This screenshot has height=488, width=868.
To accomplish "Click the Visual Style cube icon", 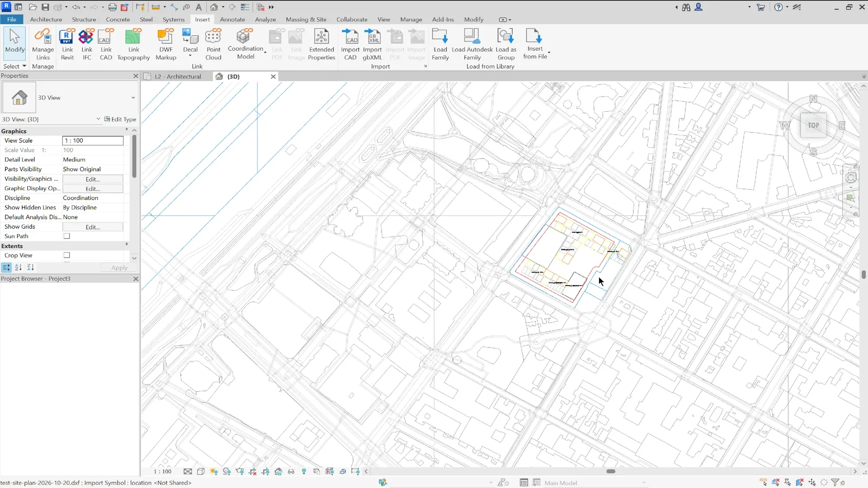I will click(x=201, y=471).
